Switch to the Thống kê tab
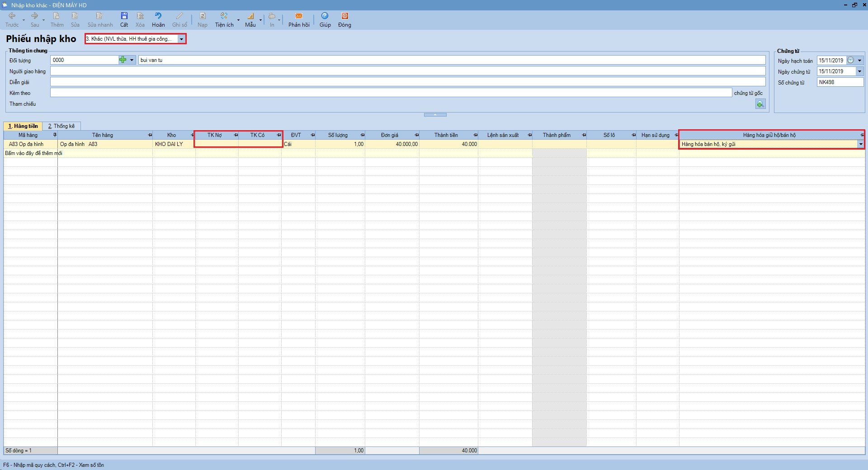The width and height of the screenshot is (868, 470). coord(61,126)
